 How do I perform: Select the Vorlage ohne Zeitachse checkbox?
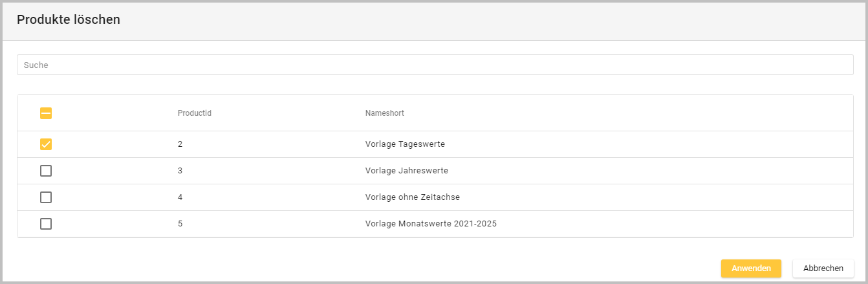pos(46,197)
